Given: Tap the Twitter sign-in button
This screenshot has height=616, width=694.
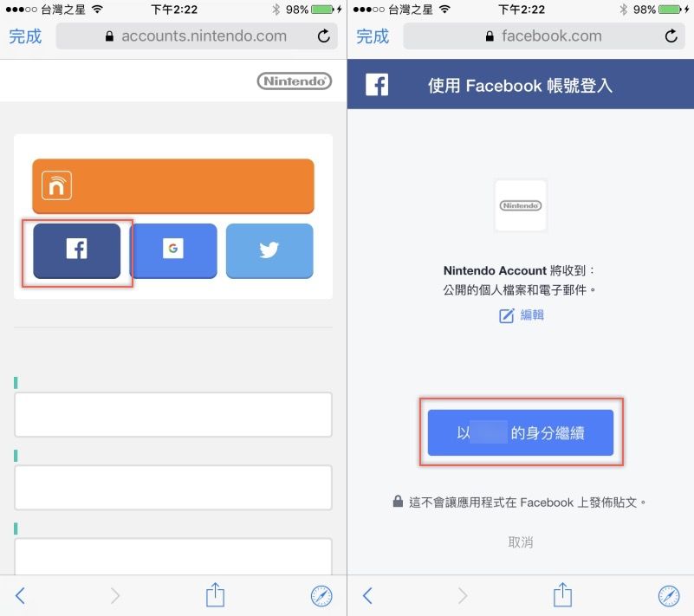Looking at the screenshot, I should coord(269,251).
